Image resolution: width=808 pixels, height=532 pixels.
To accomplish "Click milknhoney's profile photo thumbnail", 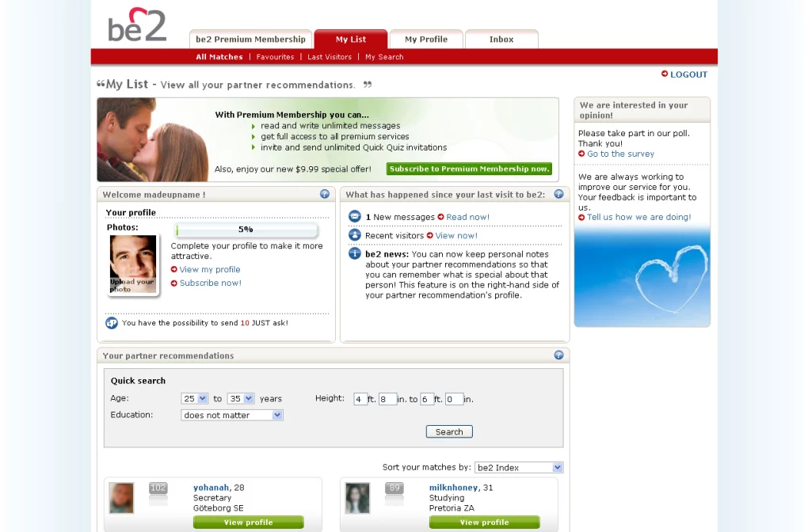I will pos(357,497).
